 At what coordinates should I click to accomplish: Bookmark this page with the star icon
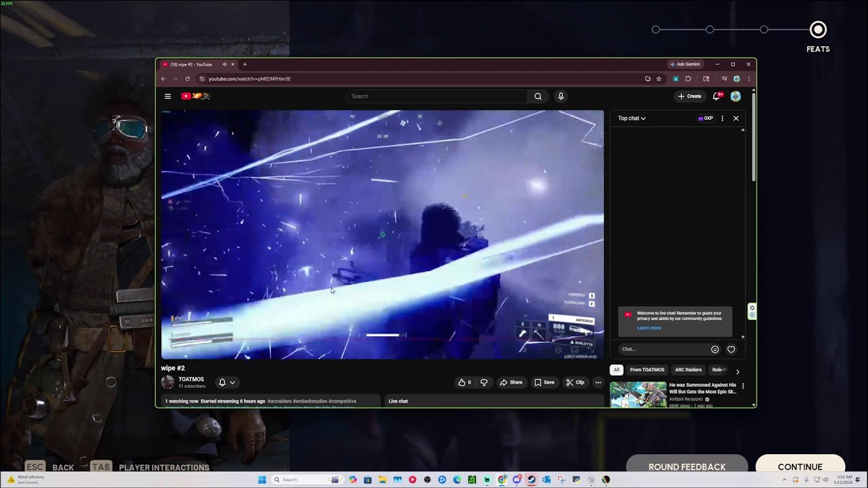(x=658, y=79)
